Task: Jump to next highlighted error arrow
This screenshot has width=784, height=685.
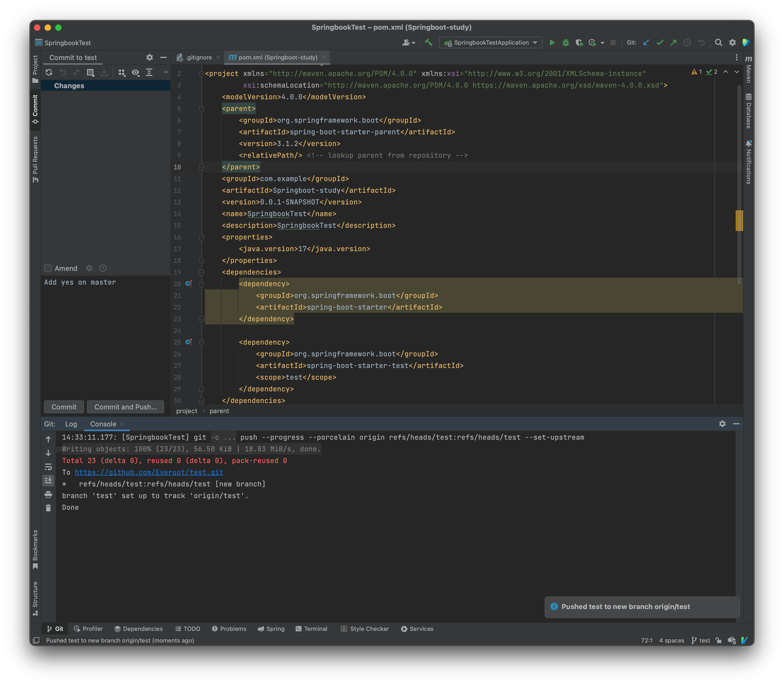Action: pos(736,72)
